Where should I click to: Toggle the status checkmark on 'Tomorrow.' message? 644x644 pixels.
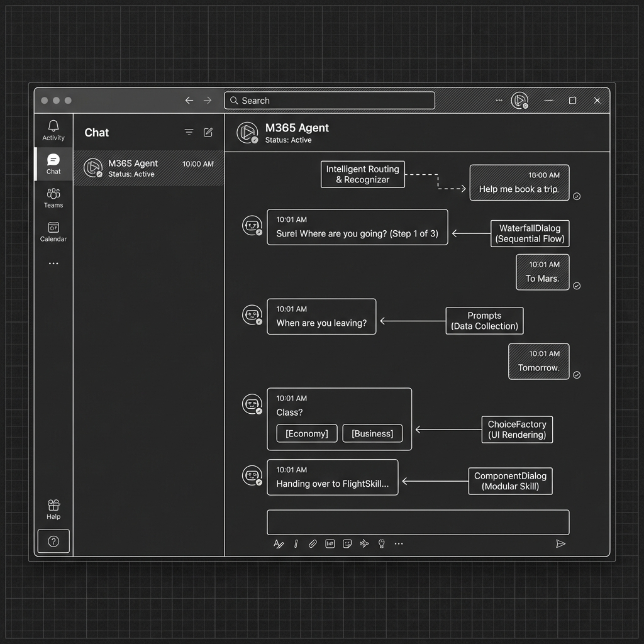tap(576, 375)
